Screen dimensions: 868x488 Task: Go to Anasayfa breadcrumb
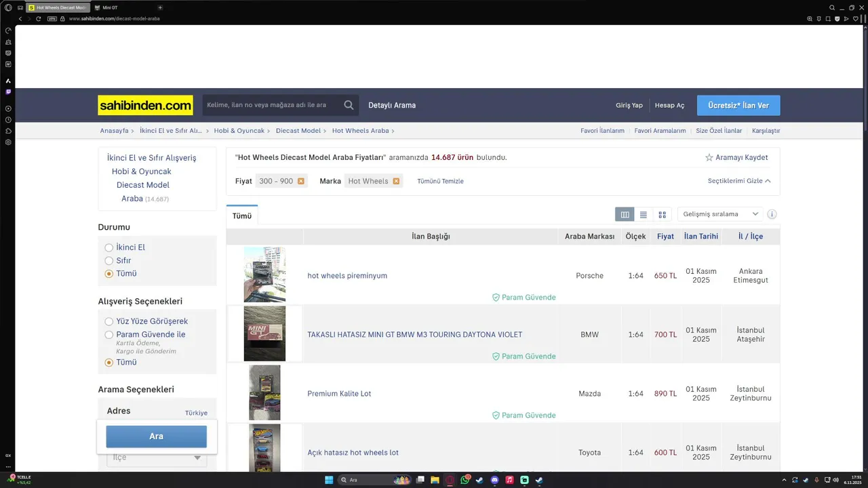click(x=114, y=131)
